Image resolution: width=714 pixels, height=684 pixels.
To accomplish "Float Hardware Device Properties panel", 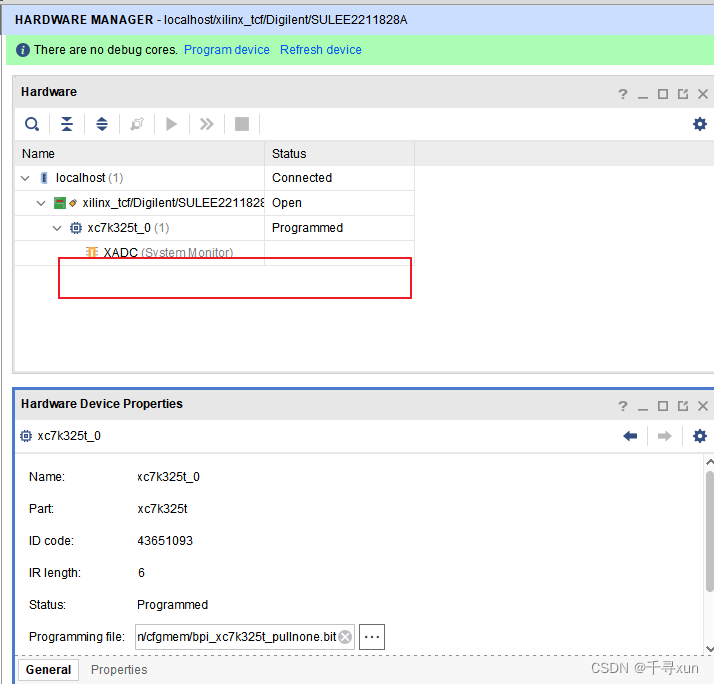I will [x=683, y=406].
